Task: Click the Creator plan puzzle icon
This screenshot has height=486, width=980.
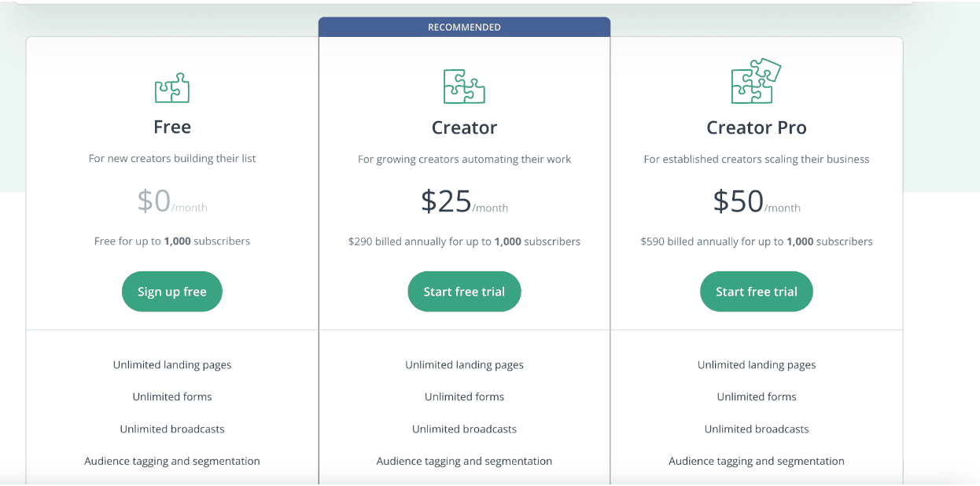Action: pos(464,87)
